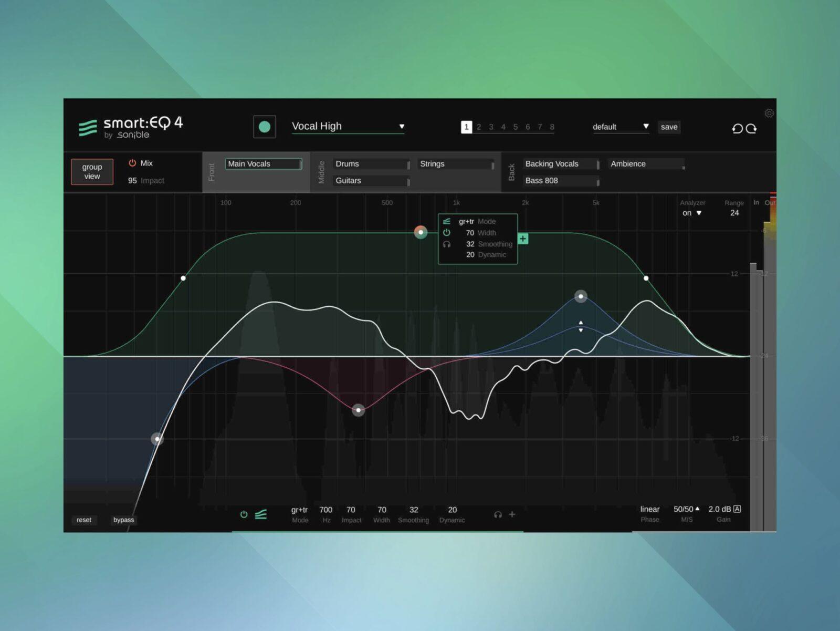
Task: Toggle the band bypass power icon in bottom bar
Action: coord(244,514)
